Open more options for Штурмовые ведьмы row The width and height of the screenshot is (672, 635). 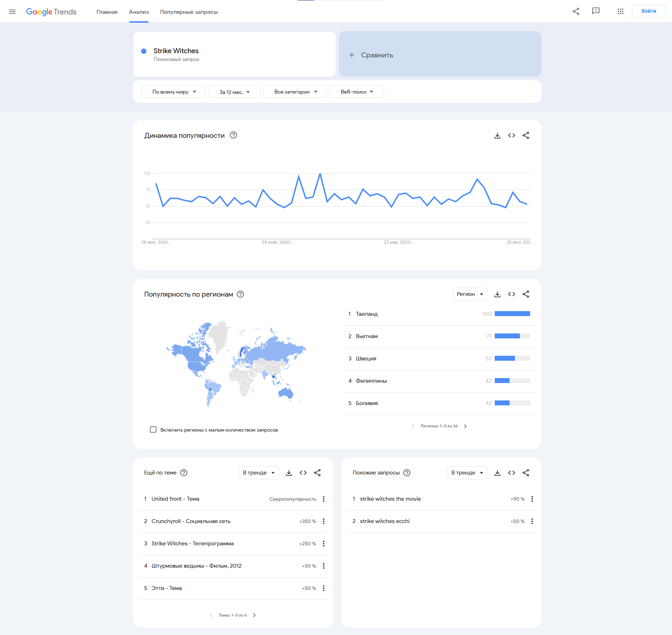324,566
